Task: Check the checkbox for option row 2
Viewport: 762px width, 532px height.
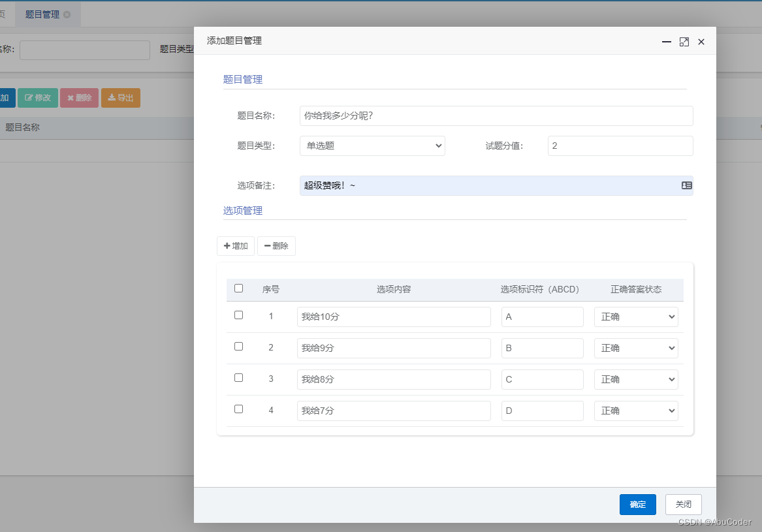Action: pos(238,347)
